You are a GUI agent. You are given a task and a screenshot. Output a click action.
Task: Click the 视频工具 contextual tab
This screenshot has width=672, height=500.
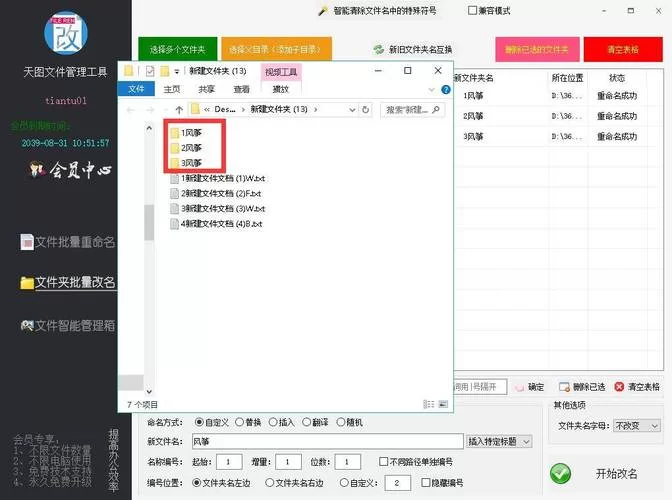281,72
